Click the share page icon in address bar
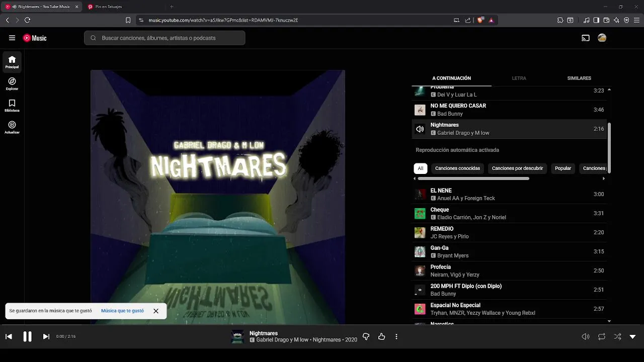The image size is (644, 362). pos(468,20)
